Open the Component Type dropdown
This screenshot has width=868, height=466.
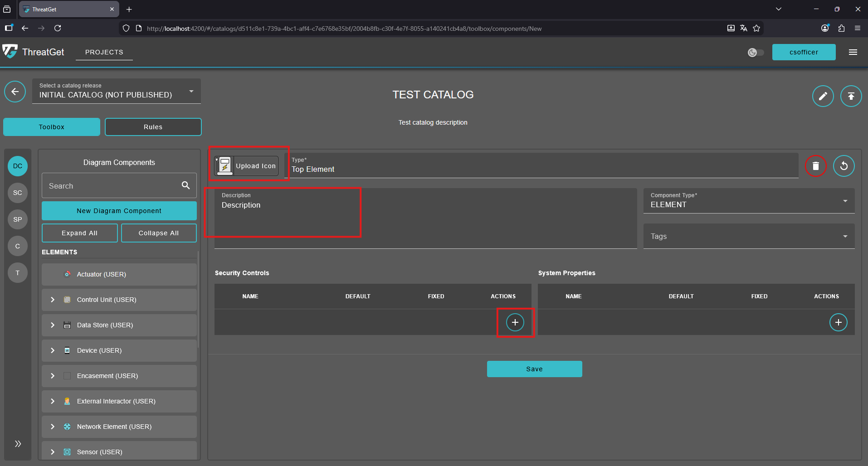tap(844, 200)
